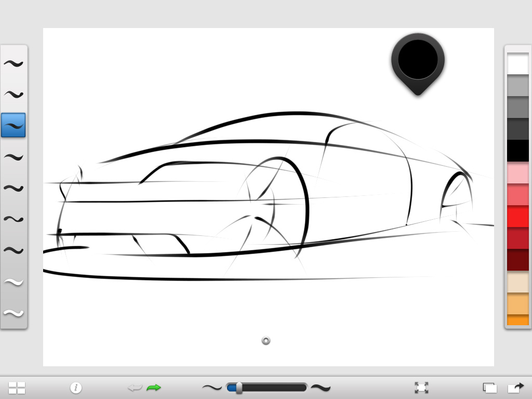Viewport: 532px width, 399px height.
Task: Open the gallery grid view
Action: [x=17, y=387]
